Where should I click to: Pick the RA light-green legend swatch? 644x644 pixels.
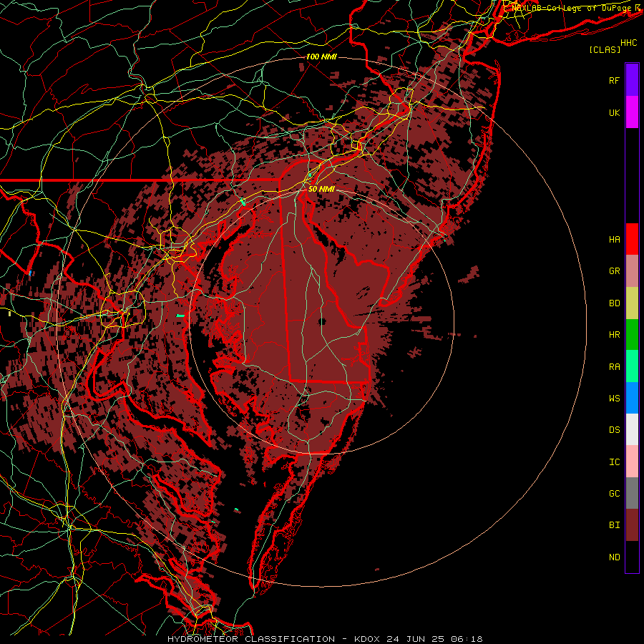point(632,366)
